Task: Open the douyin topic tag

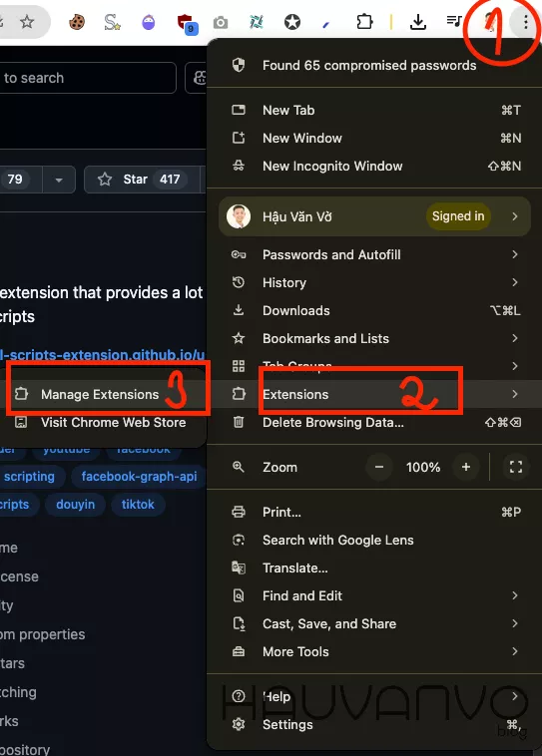Action: click(x=75, y=505)
